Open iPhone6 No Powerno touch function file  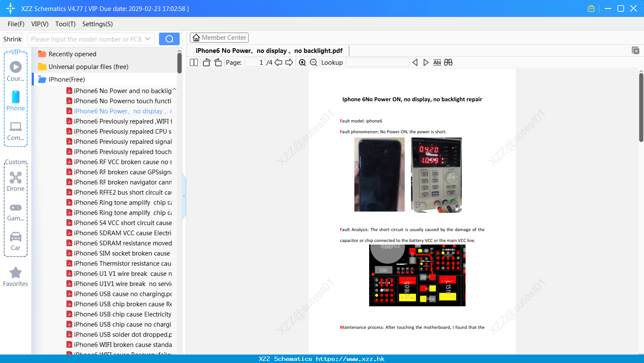(119, 101)
